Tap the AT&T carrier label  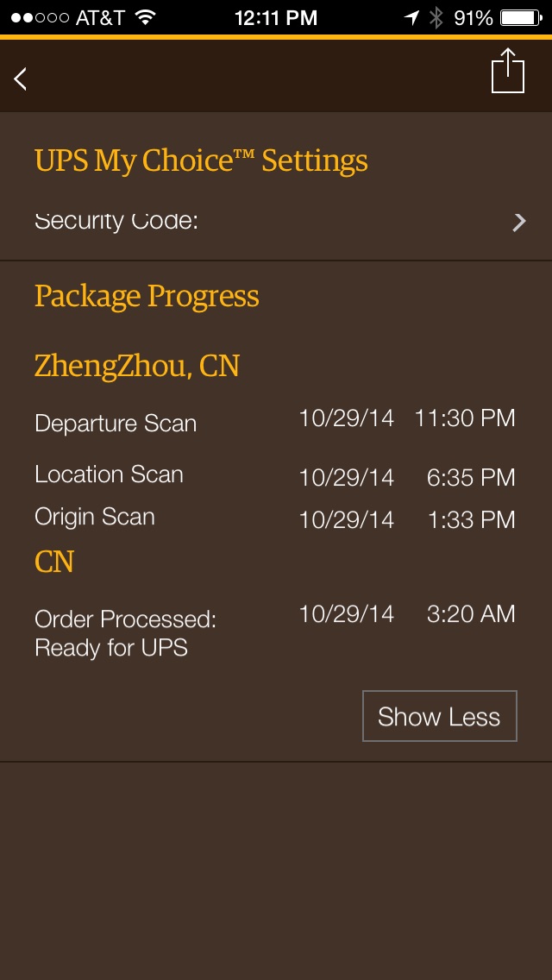click(x=100, y=17)
